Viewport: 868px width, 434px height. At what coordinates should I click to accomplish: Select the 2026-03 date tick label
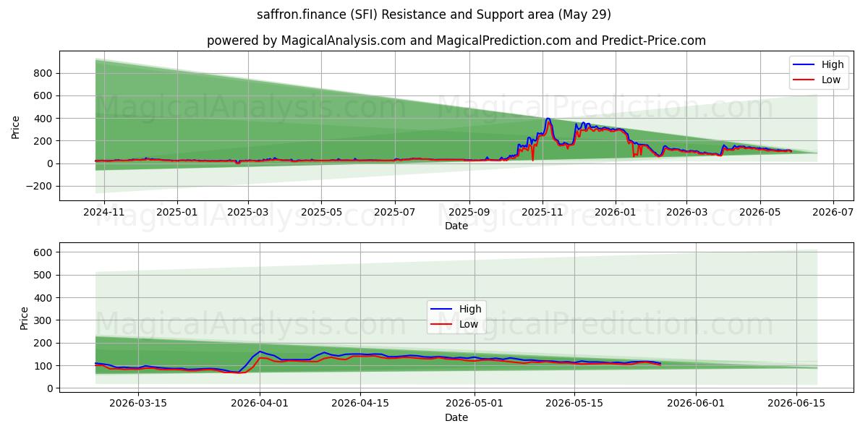(x=686, y=213)
